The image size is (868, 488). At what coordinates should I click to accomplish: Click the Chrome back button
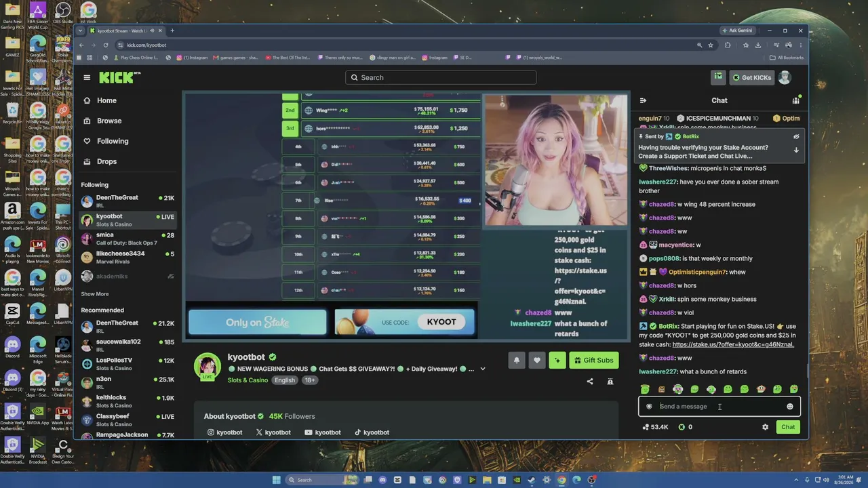[x=81, y=45]
